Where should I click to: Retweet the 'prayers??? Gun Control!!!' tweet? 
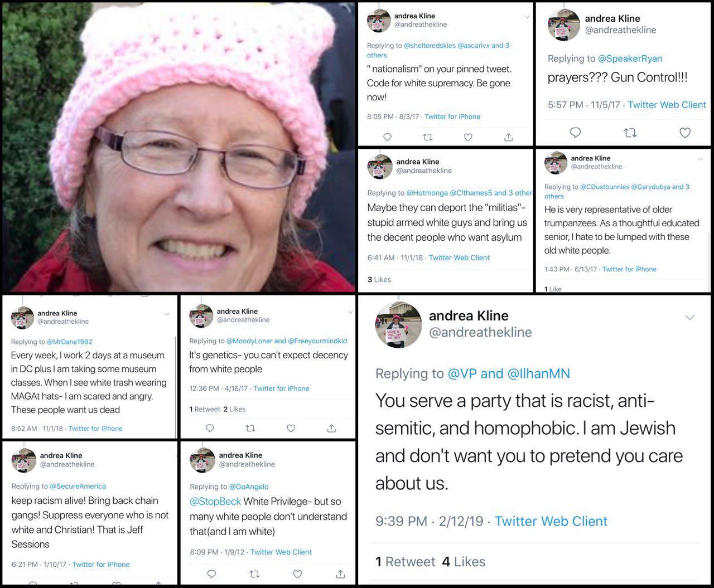coord(630,133)
